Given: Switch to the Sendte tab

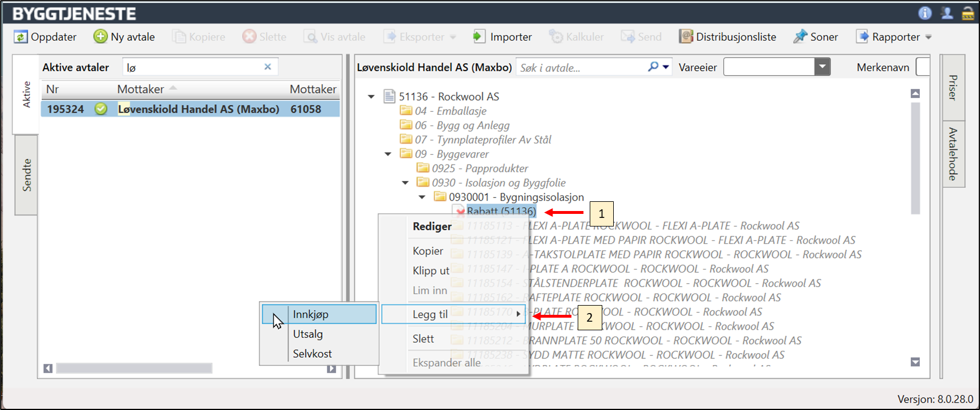Looking at the screenshot, I should pos(26,175).
